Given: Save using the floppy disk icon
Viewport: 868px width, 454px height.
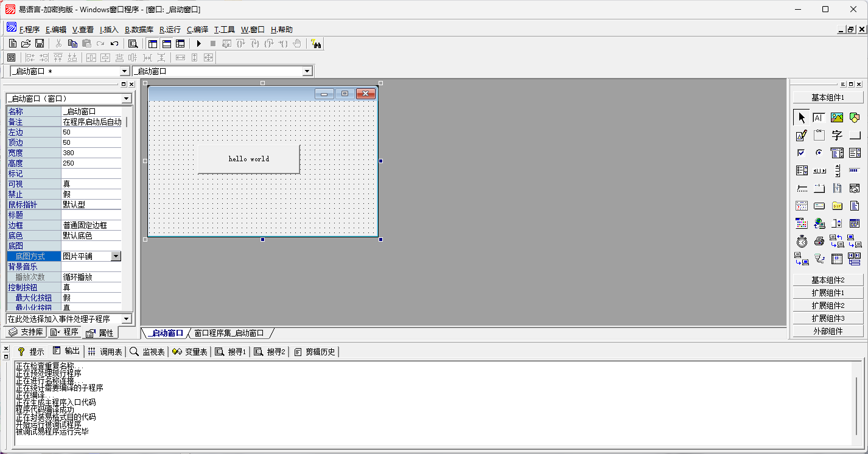Looking at the screenshot, I should point(40,43).
